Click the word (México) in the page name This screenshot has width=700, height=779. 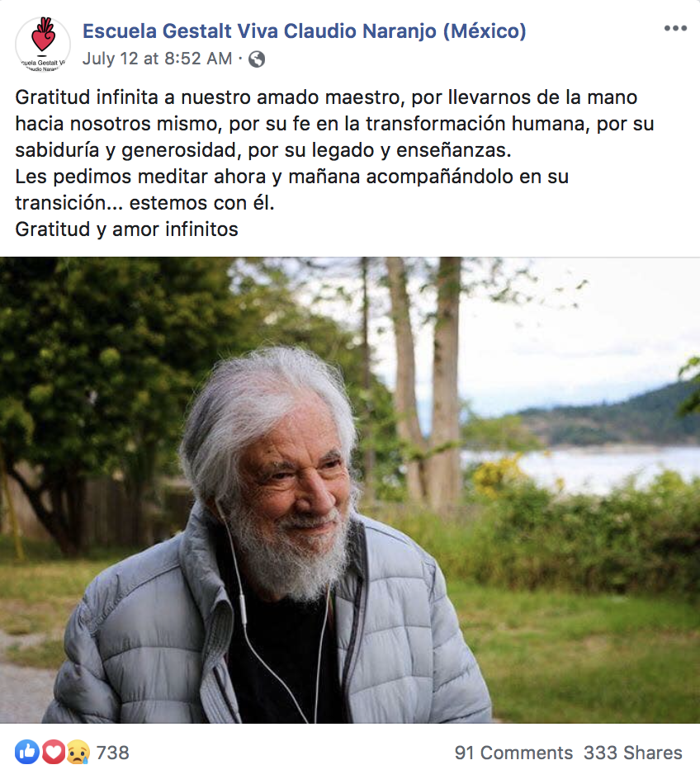pyautogui.click(x=485, y=31)
